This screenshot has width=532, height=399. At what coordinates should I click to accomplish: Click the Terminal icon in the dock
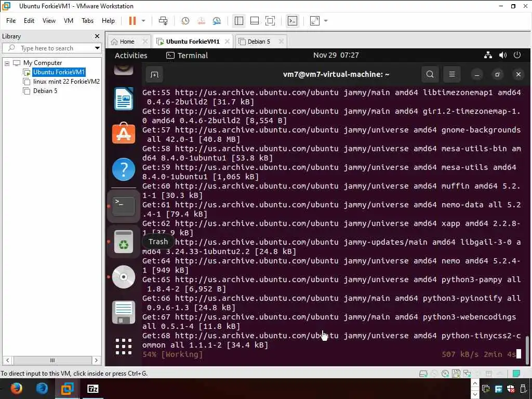tap(124, 206)
